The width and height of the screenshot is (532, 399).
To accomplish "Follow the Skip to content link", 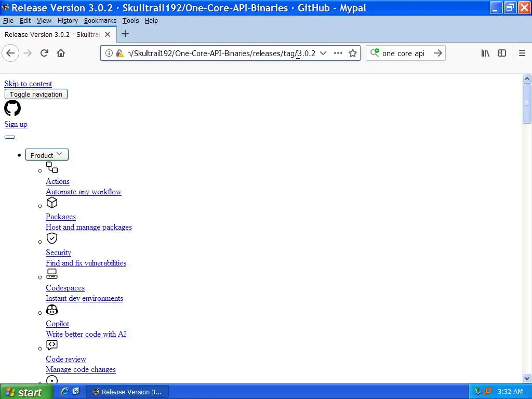I will pyautogui.click(x=28, y=84).
